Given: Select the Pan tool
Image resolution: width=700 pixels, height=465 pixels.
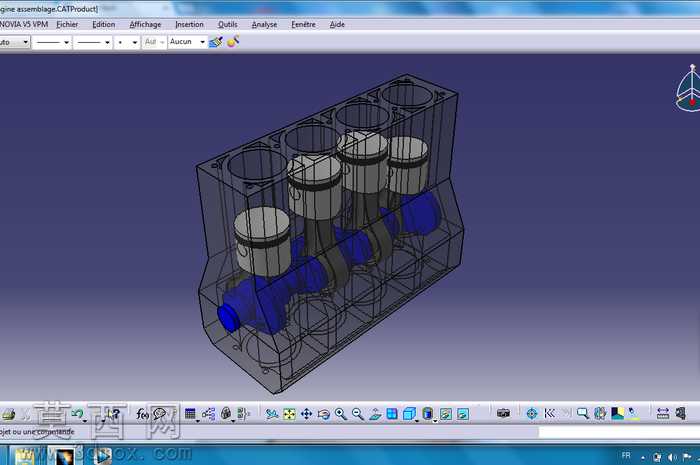Looking at the screenshot, I should (x=306, y=414).
